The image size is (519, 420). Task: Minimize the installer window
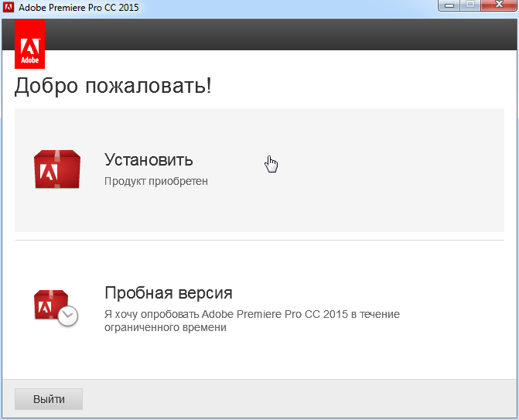(449, 7)
